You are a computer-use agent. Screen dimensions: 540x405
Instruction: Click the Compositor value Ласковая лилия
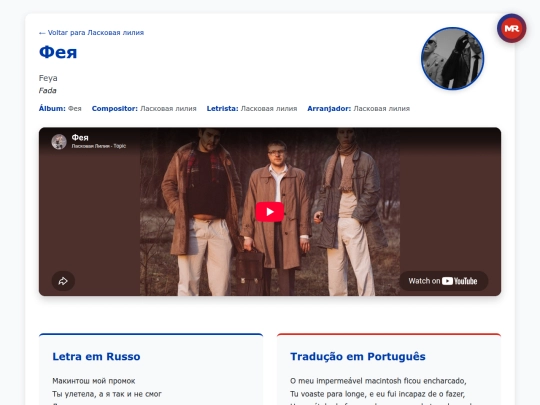point(168,108)
